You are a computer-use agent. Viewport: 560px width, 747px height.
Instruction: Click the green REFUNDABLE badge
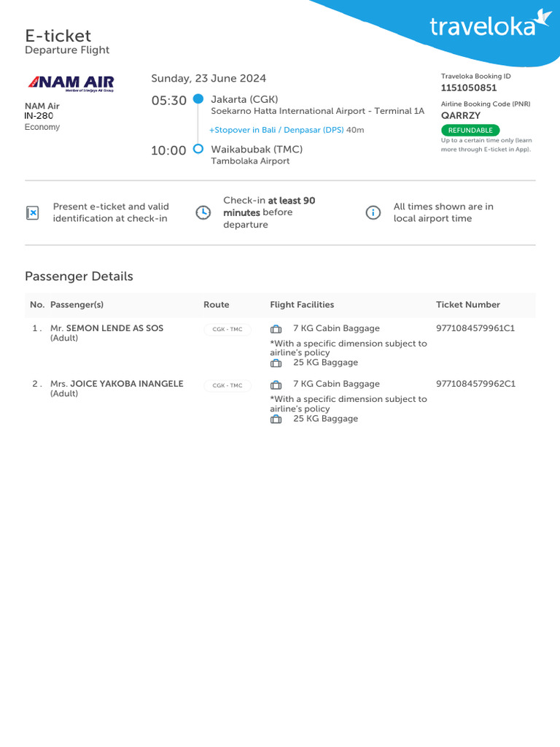pos(470,130)
